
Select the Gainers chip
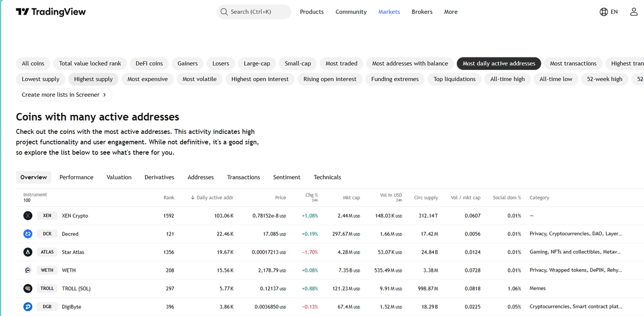pyautogui.click(x=188, y=63)
